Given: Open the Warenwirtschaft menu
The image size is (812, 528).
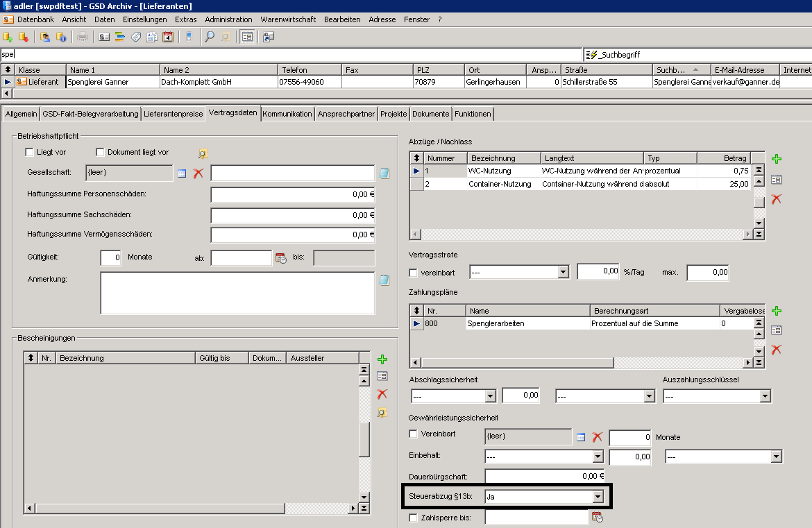Looking at the screenshot, I should pyautogui.click(x=288, y=19).
